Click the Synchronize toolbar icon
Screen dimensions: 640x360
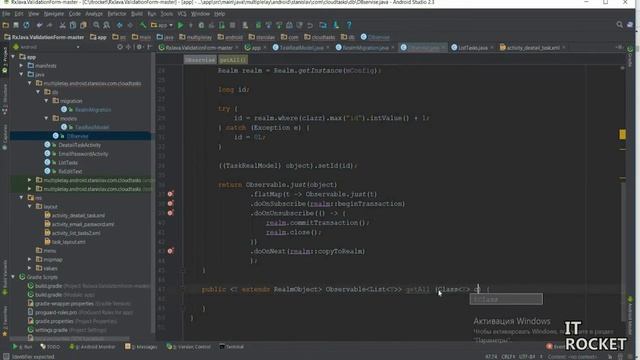(27, 25)
